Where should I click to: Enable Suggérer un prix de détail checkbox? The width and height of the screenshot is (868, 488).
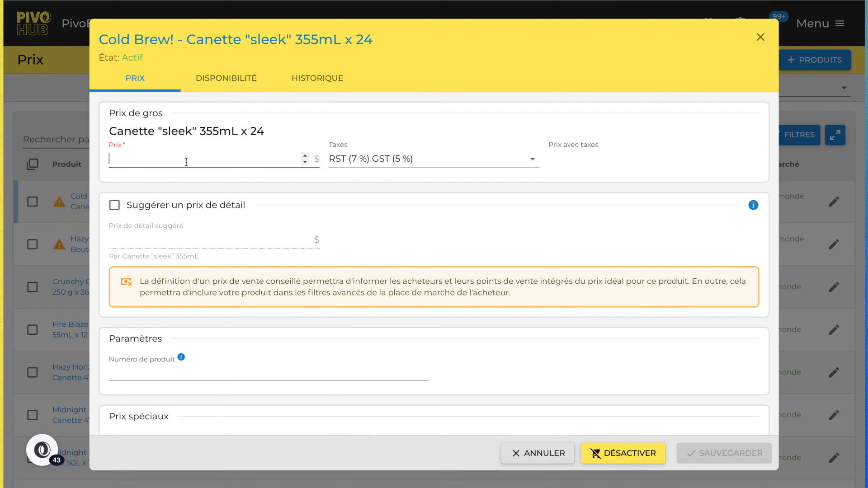[114, 205]
